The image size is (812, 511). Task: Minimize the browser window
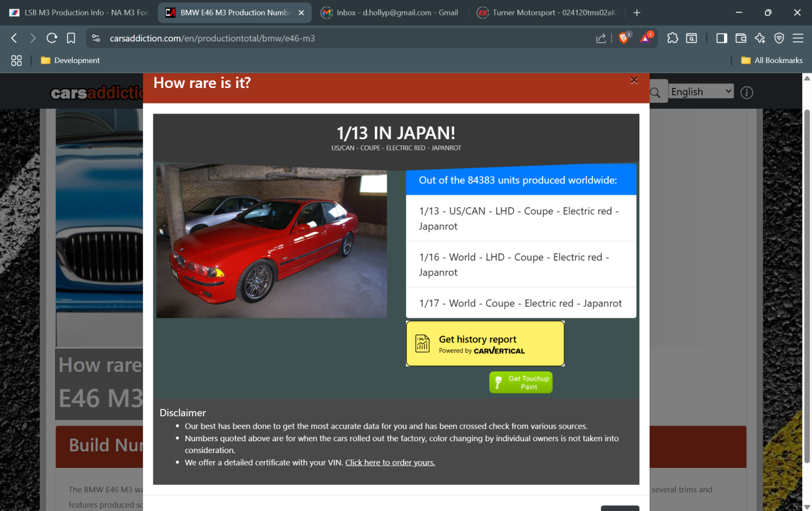tap(739, 12)
